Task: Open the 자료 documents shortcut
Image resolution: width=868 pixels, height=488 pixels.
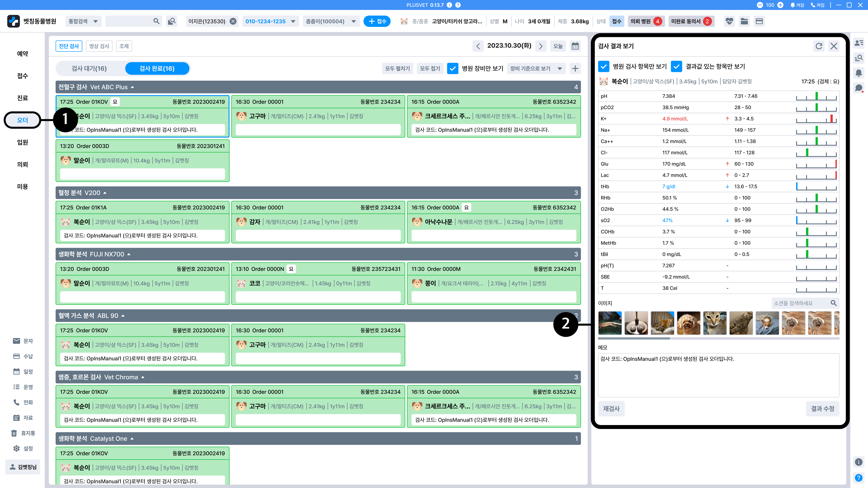Action: coord(23,418)
